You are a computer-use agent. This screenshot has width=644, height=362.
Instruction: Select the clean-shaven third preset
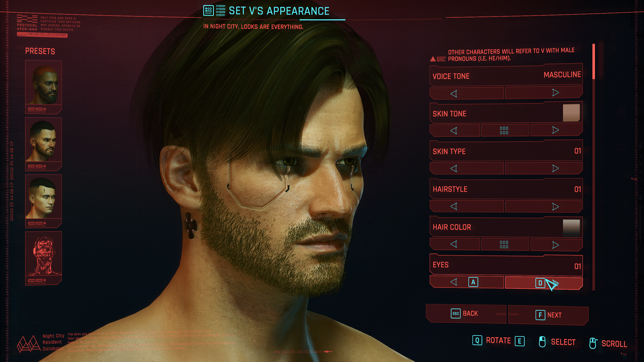click(x=44, y=201)
